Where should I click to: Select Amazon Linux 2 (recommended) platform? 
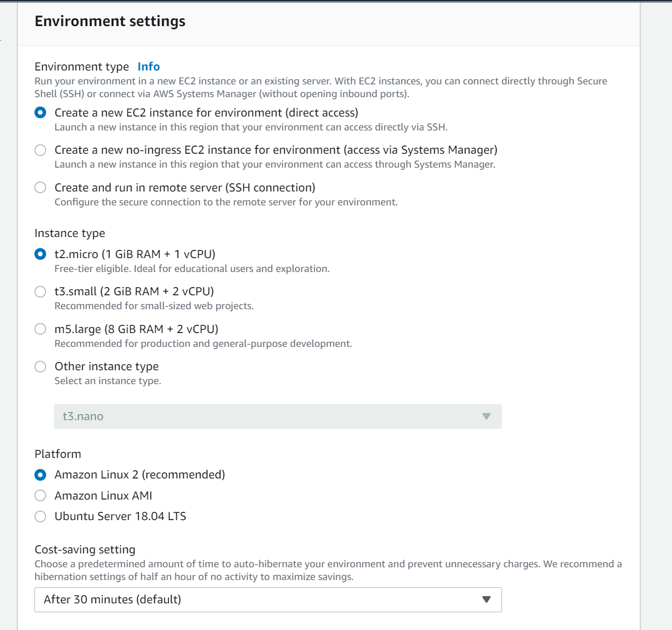(x=40, y=475)
